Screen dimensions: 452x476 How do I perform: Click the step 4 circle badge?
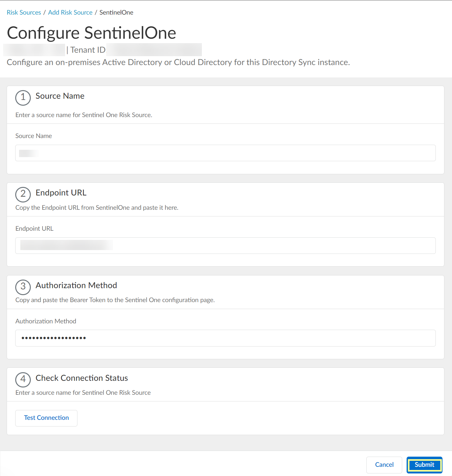point(23,380)
